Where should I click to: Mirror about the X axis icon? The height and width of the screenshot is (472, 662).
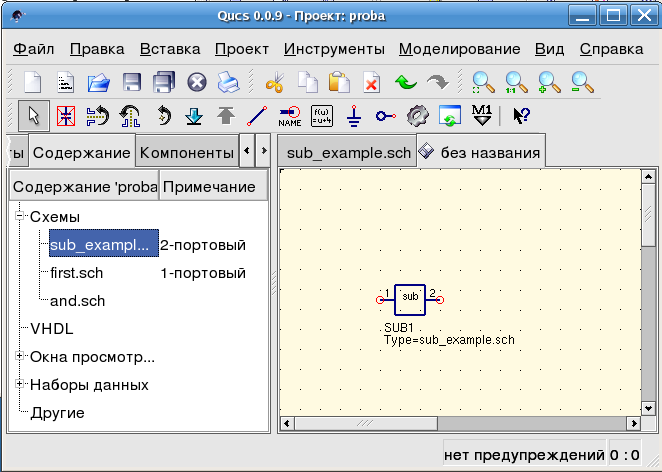tap(98, 116)
